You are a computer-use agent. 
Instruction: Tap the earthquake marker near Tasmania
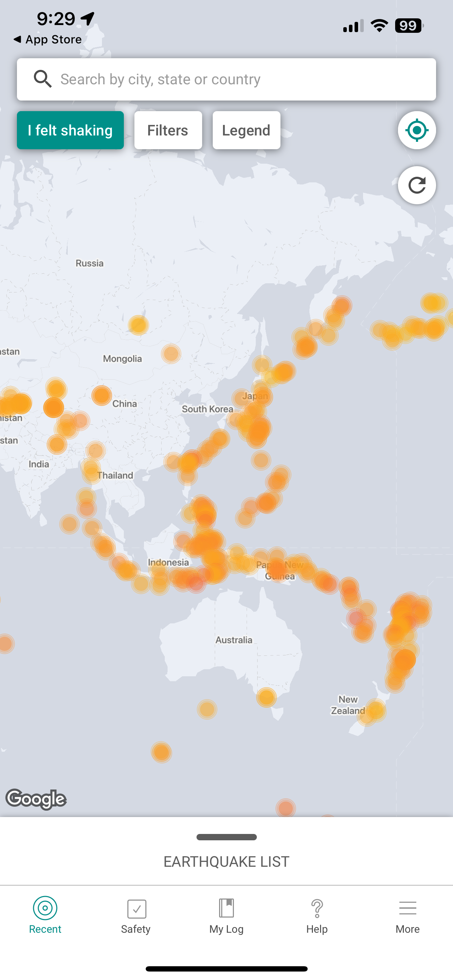click(x=266, y=697)
